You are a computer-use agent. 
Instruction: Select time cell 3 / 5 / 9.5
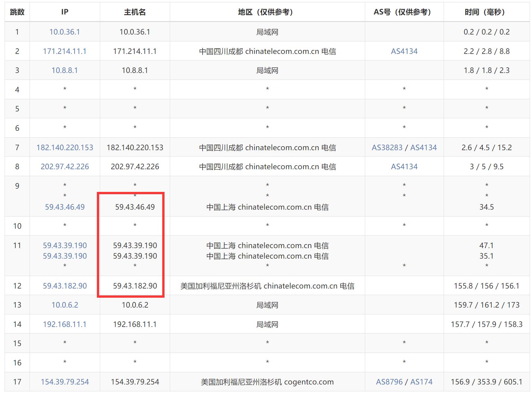pyautogui.click(x=486, y=167)
